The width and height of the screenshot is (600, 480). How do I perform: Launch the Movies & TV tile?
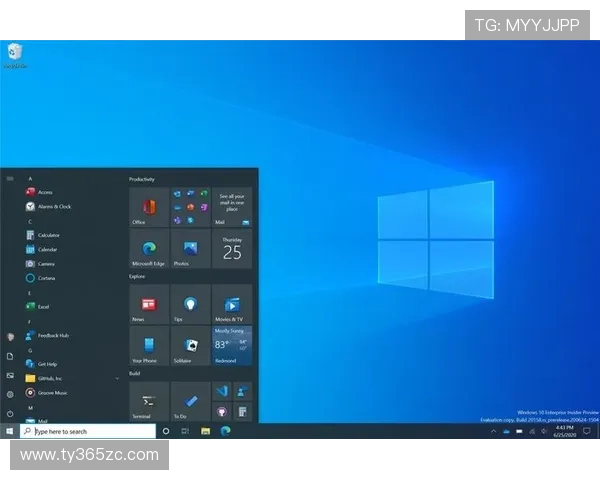[232, 304]
